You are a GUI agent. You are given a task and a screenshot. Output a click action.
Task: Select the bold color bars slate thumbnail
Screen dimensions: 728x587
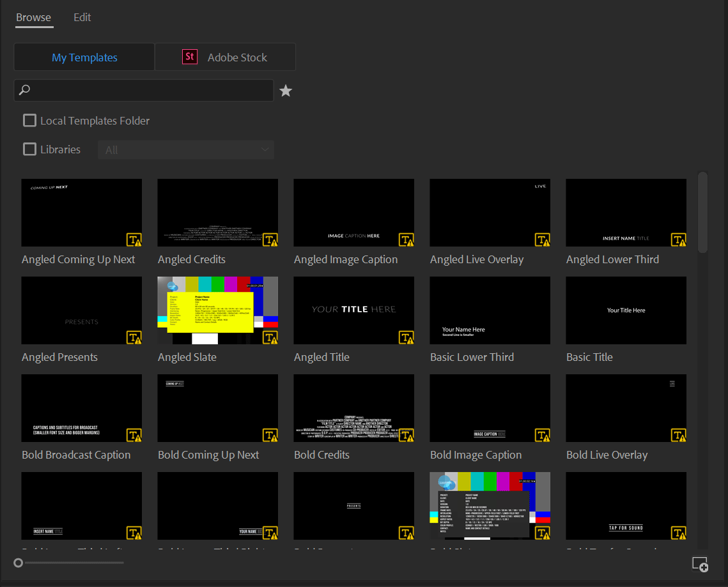(490, 506)
